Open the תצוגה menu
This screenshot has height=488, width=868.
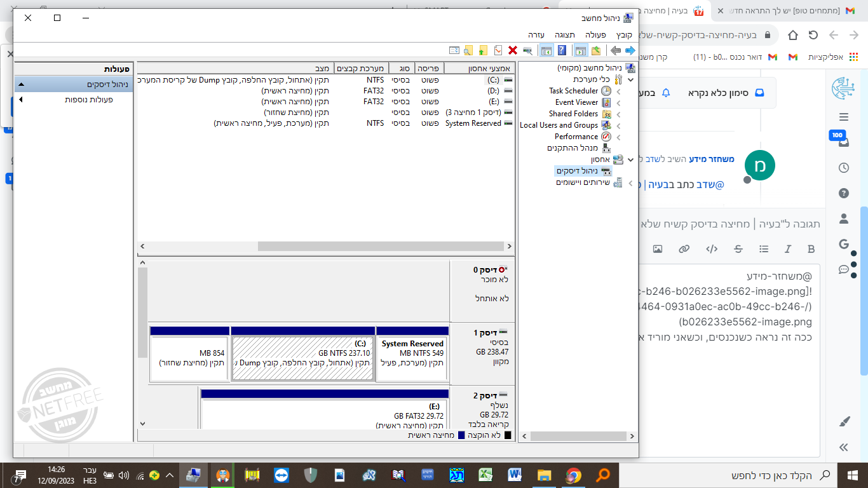[x=564, y=34]
